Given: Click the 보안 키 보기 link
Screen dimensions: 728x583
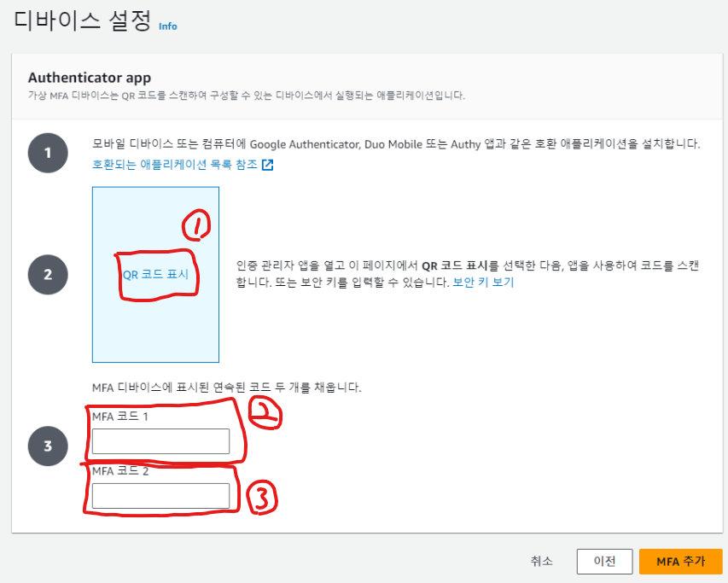Looking at the screenshot, I should 483,283.
